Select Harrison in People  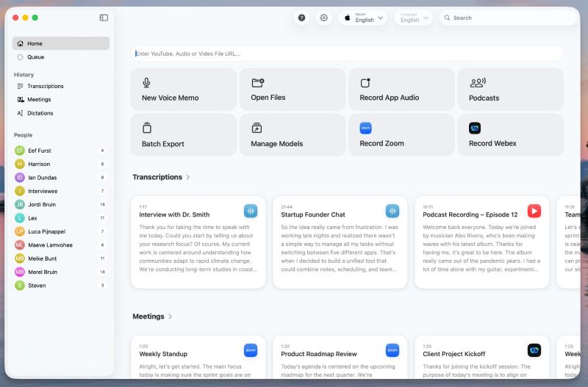(61, 164)
